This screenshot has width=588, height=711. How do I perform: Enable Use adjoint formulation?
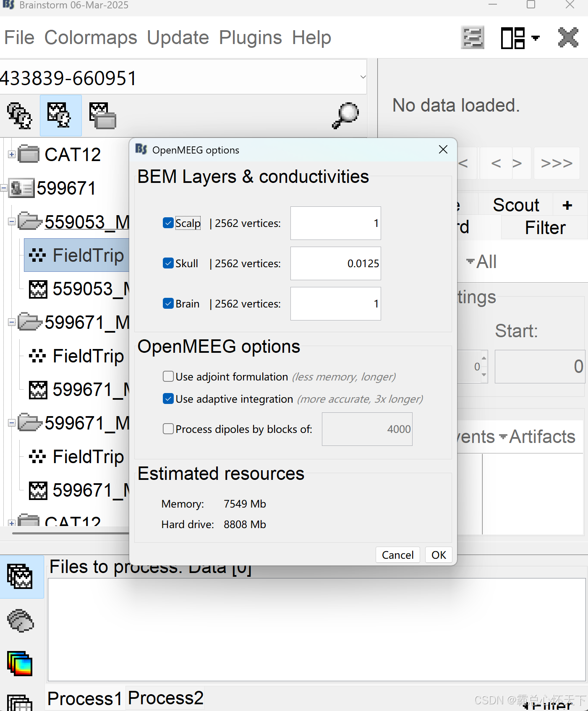[168, 376]
